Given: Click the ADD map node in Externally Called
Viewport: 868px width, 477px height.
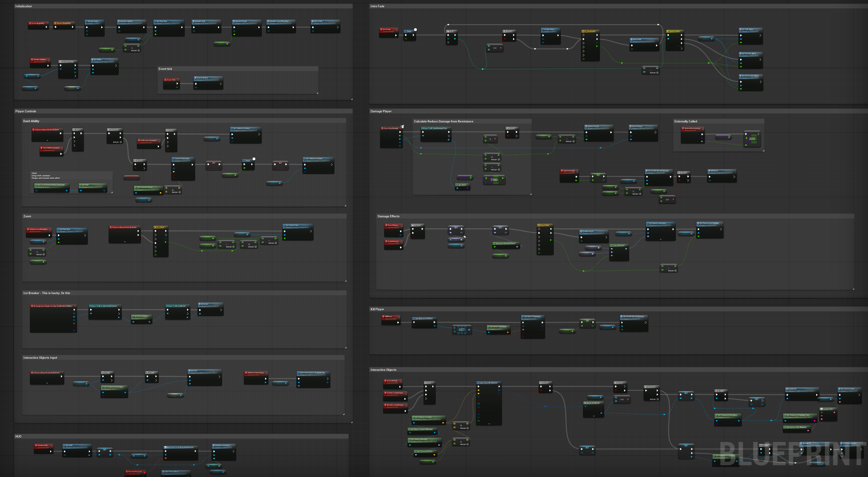Looking at the screenshot, I should 752,139.
